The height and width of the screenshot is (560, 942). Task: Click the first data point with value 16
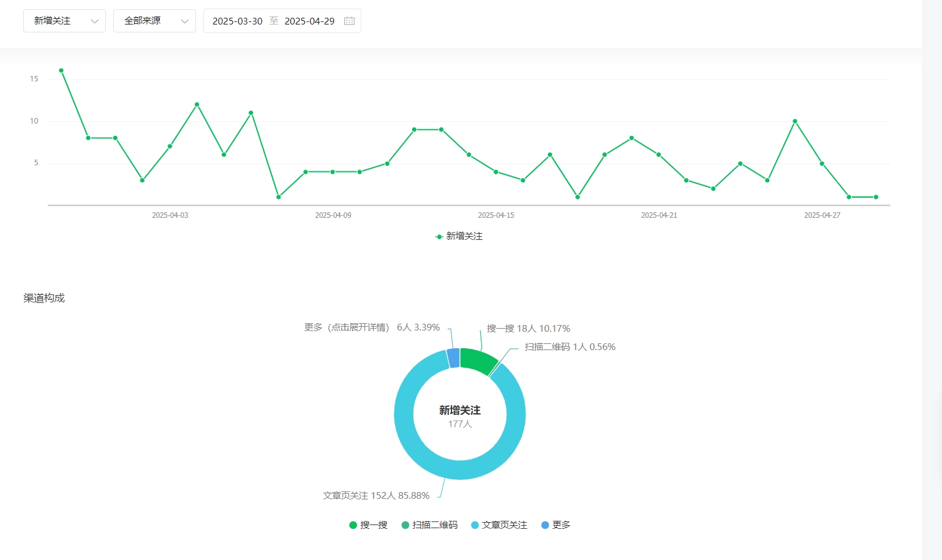(61, 70)
